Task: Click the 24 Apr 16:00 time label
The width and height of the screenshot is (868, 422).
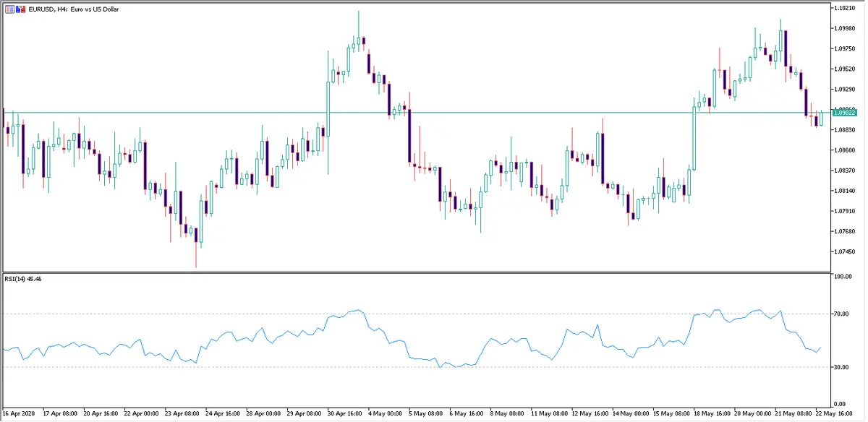Action: 223,415
